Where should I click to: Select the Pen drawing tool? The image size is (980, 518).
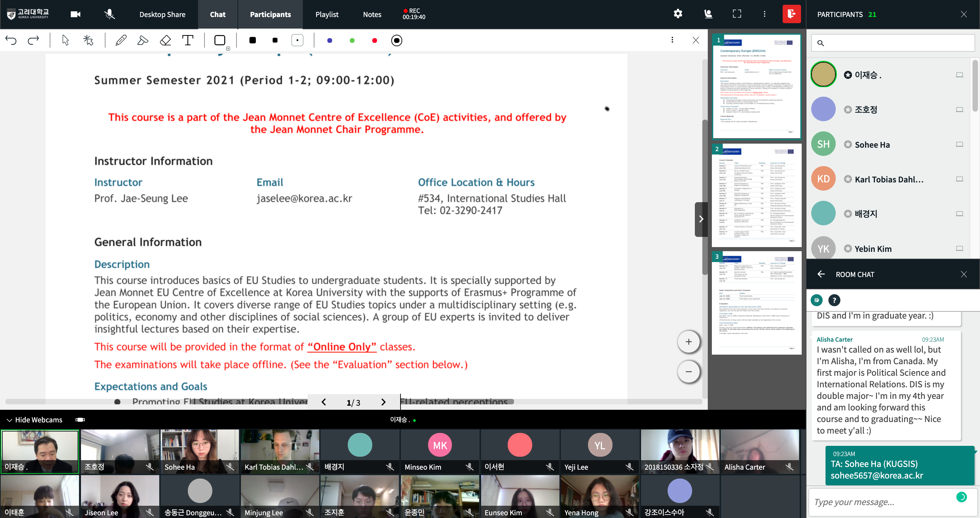[x=121, y=41]
